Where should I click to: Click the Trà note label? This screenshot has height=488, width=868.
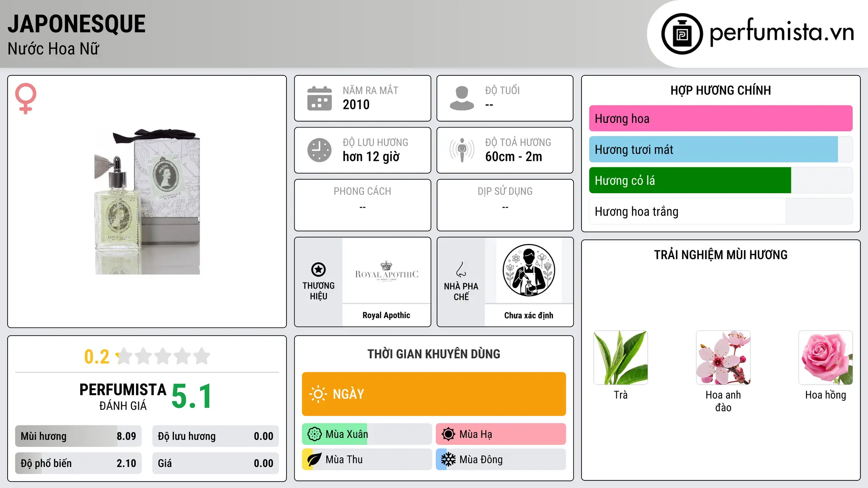(x=620, y=395)
